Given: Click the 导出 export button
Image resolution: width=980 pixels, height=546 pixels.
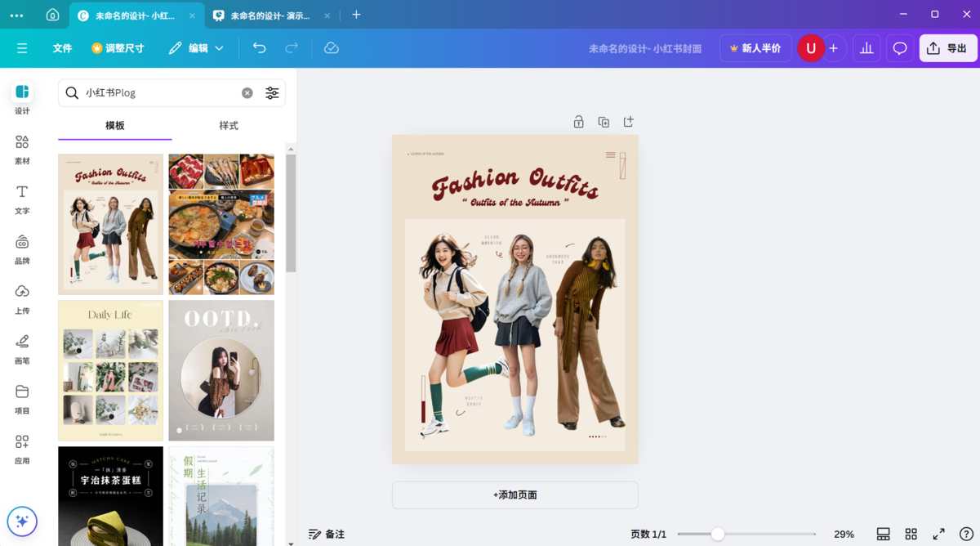Looking at the screenshot, I should (947, 47).
